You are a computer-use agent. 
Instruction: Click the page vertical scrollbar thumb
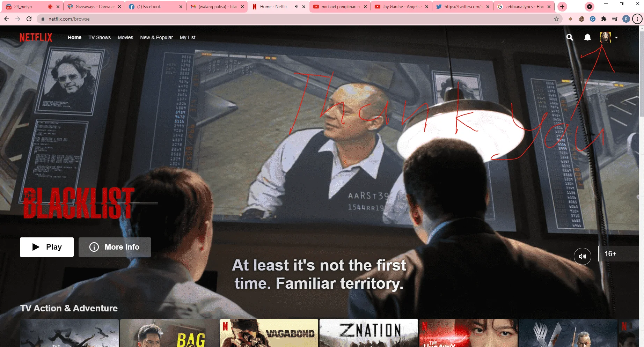tap(642, 73)
